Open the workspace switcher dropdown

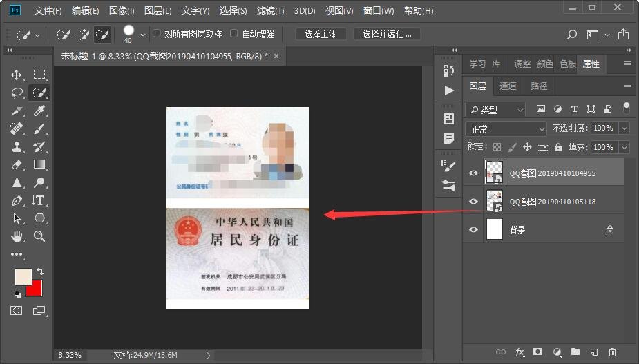(x=607, y=35)
